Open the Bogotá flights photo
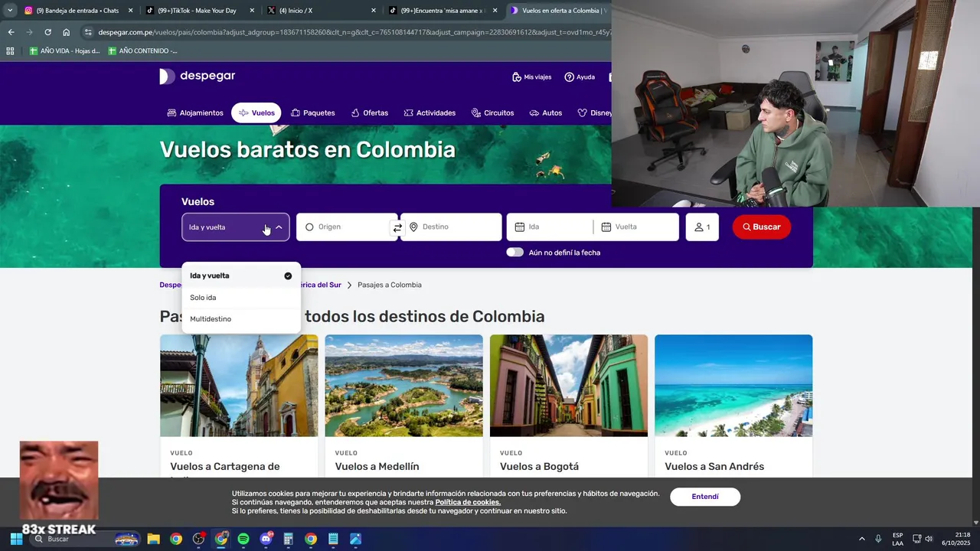The width and height of the screenshot is (980, 551). click(x=569, y=386)
